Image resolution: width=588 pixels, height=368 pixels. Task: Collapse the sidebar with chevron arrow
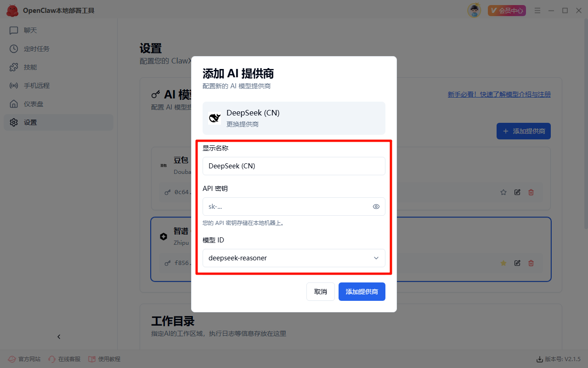coord(59,337)
